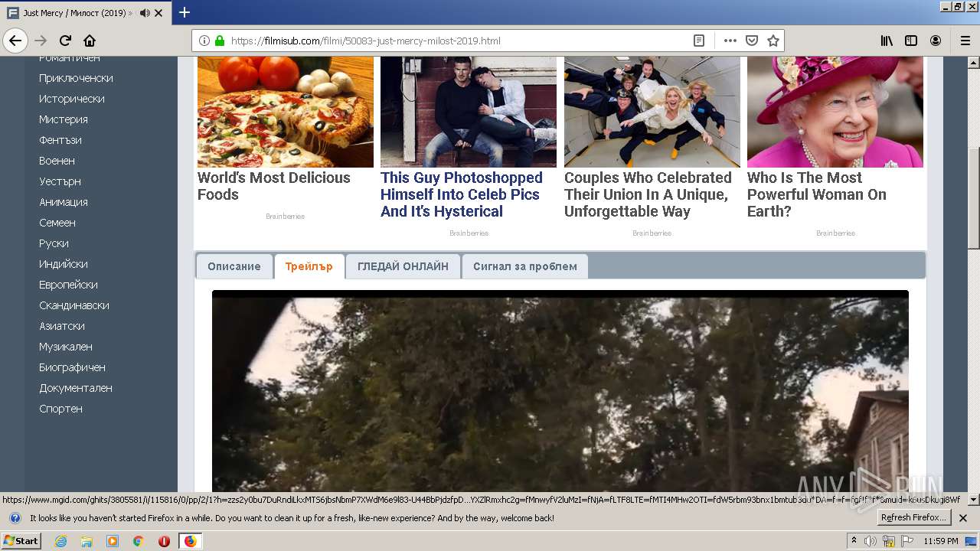Open the Документален genre
This screenshot has width=980, height=551.
[x=76, y=388]
